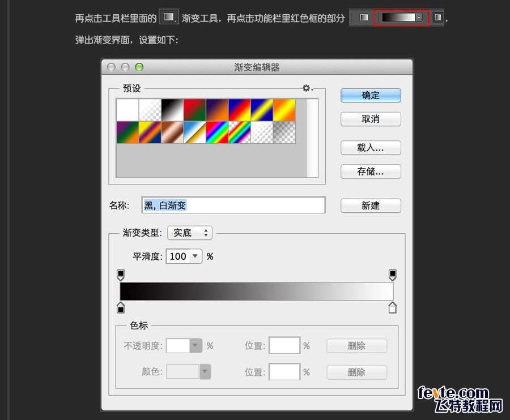Select the foreground-to-transparent checkered preset

[x=150, y=110]
